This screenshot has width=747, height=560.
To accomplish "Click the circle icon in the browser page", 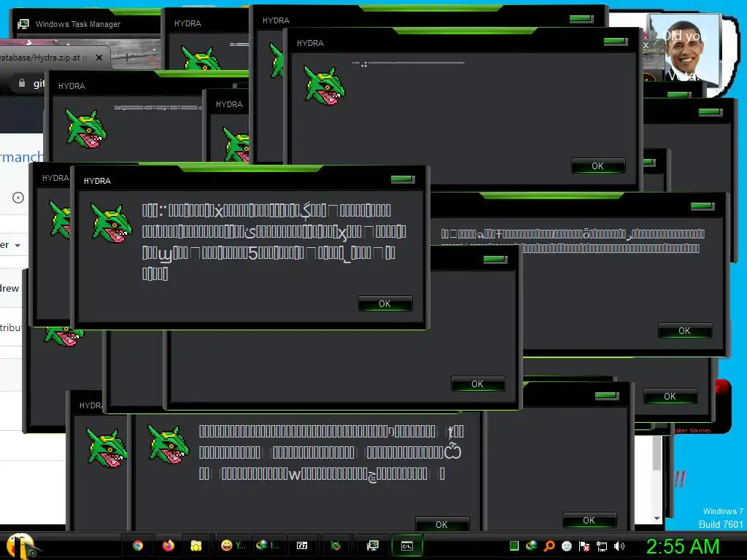I will coord(18,198).
